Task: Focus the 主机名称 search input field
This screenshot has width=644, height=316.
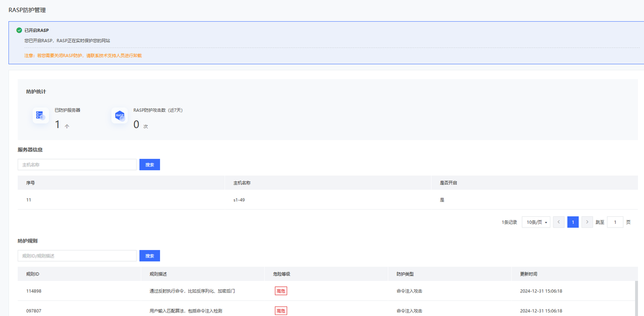Action: [77, 165]
